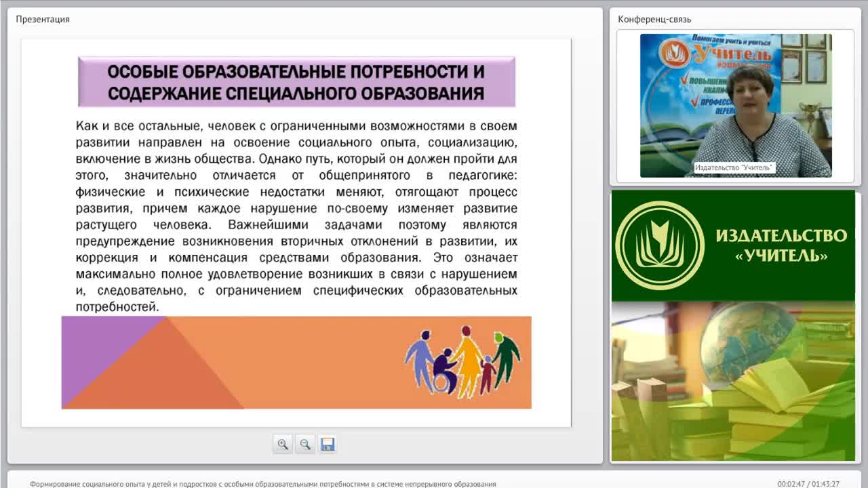Click the Издательство "Учитель" caption on the video

(x=734, y=167)
